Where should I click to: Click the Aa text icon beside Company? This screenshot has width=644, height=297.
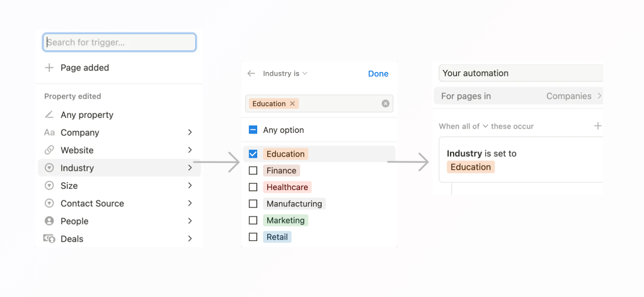pos(49,133)
